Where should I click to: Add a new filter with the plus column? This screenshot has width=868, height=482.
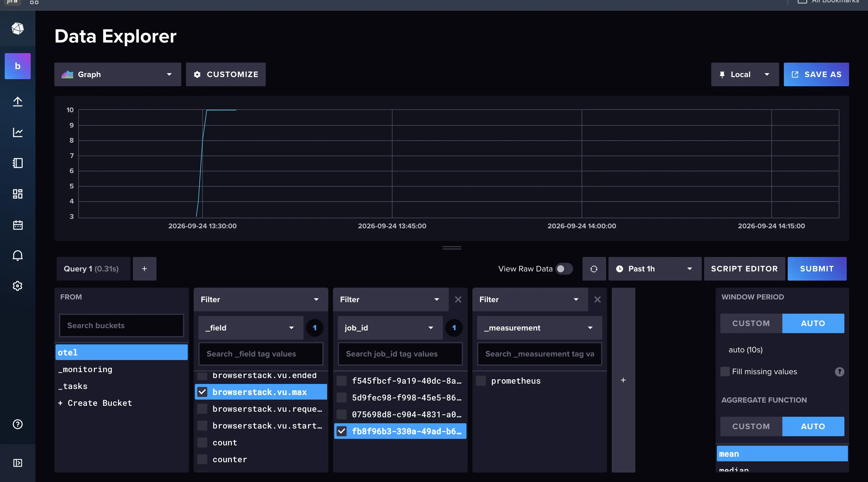623,380
